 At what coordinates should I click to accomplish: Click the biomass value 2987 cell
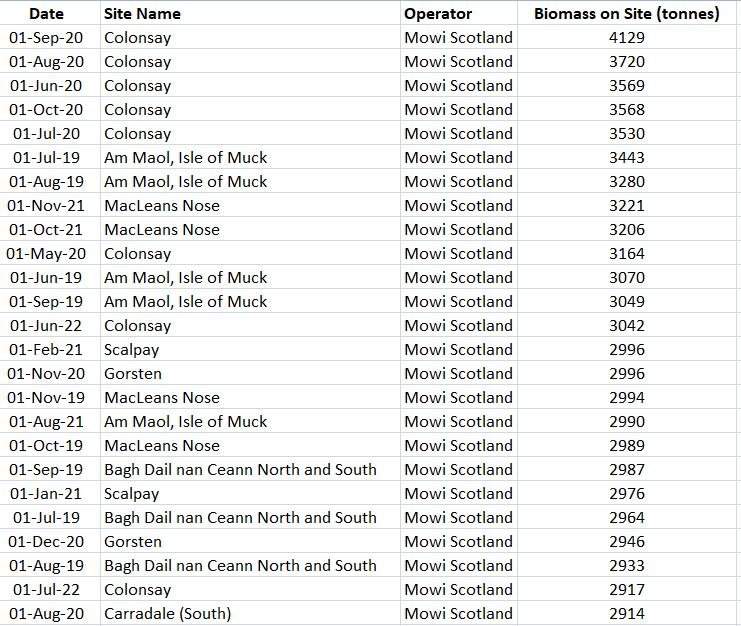[x=627, y=470]
